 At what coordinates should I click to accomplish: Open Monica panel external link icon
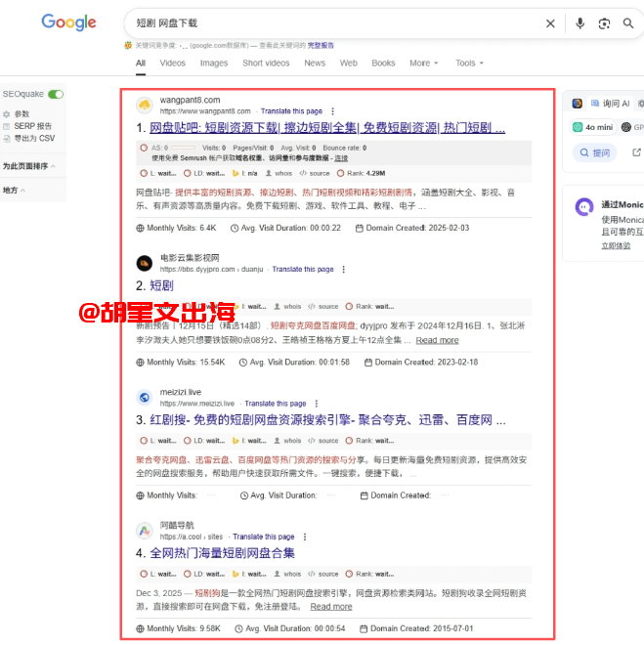(636, 152)
